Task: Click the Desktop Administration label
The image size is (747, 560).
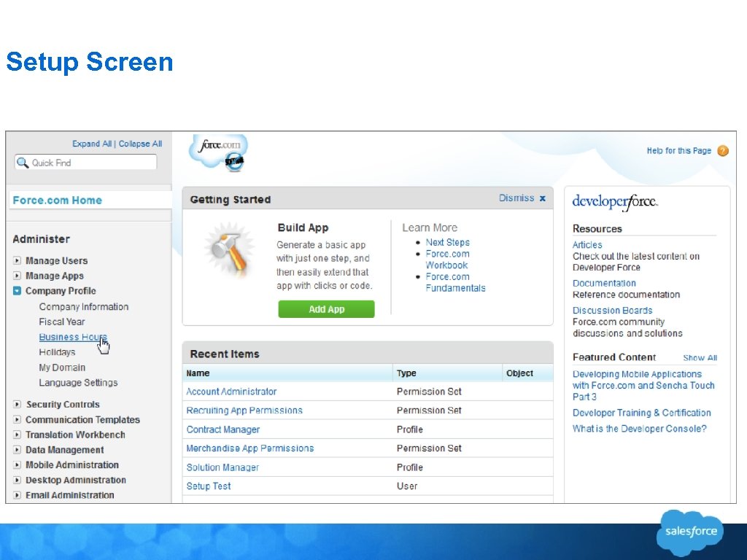Action: tap(76, 480)
